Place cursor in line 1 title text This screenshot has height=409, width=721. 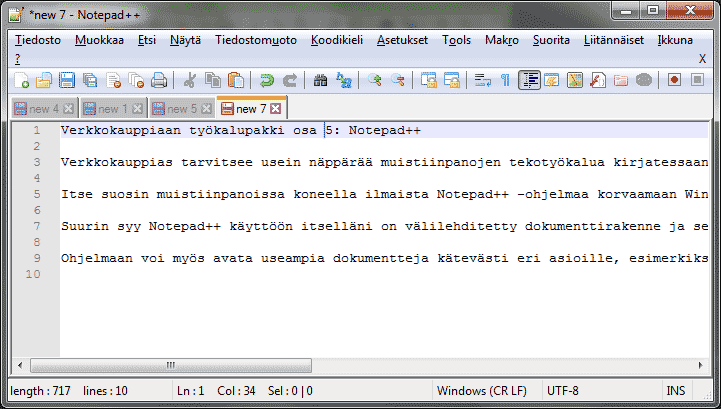point(240,131)
